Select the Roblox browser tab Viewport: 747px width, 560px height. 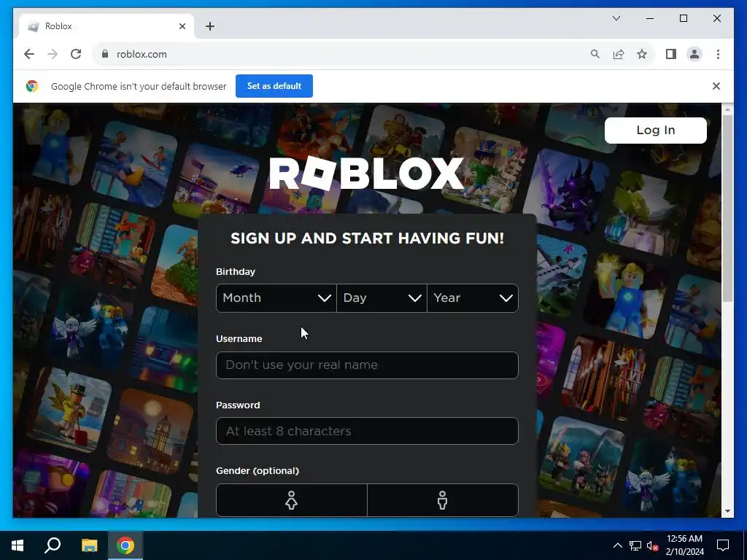point(107,26)
